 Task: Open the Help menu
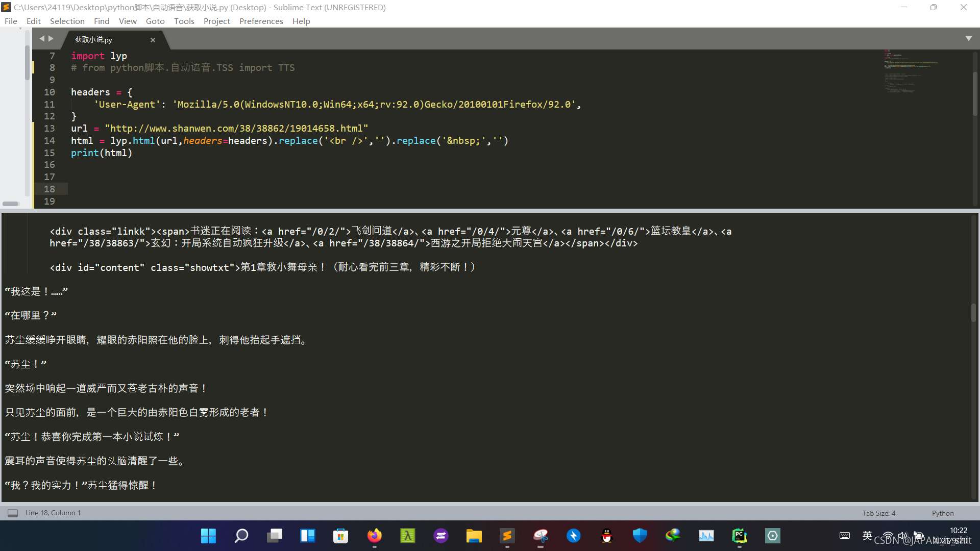coord(301,21)
